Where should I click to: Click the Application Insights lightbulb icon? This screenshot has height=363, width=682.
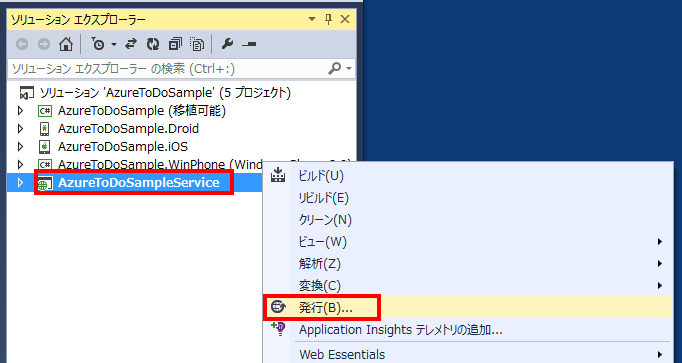click(278, 329)
